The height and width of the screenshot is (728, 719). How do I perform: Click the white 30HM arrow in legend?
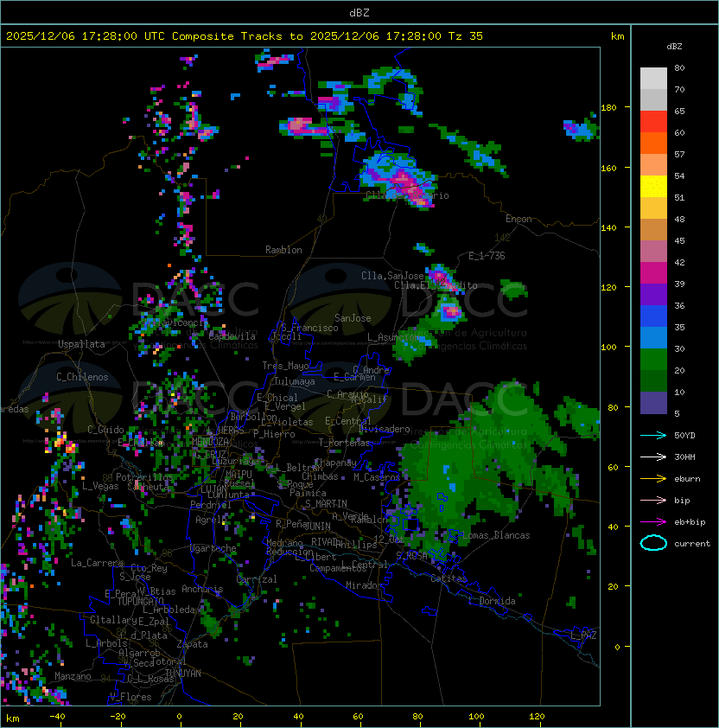(653, 457)
